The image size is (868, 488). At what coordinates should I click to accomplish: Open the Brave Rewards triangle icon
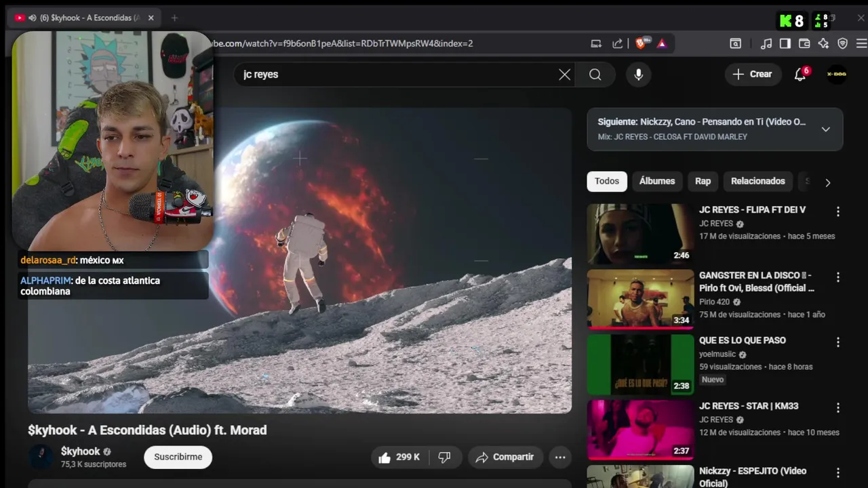coord(662,43)
